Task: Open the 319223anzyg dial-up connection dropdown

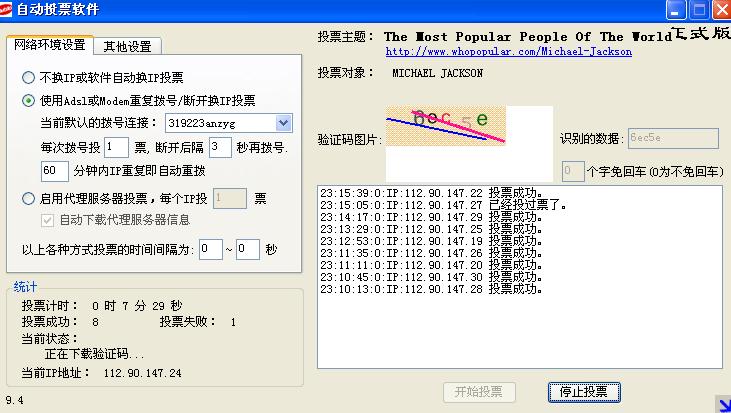Action: click(283, 123)
